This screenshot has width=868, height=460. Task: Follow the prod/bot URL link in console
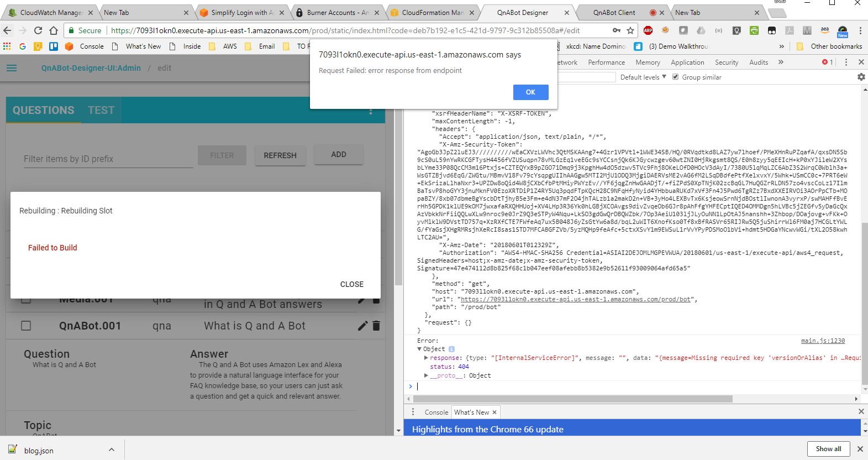click(576, 299)
